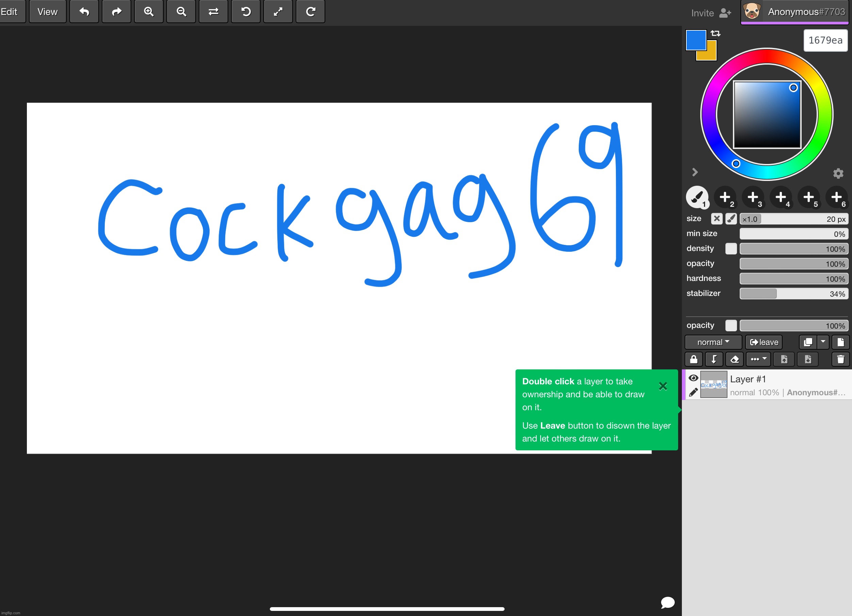
Task: Expand the side panel chevron
Action: [695, 172]
